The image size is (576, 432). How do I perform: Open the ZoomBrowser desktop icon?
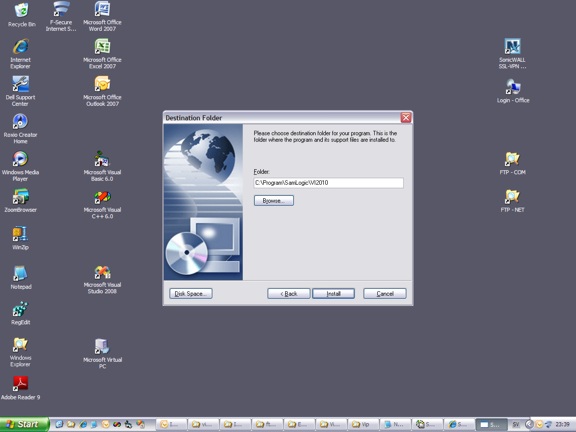[x=21, y=201]
